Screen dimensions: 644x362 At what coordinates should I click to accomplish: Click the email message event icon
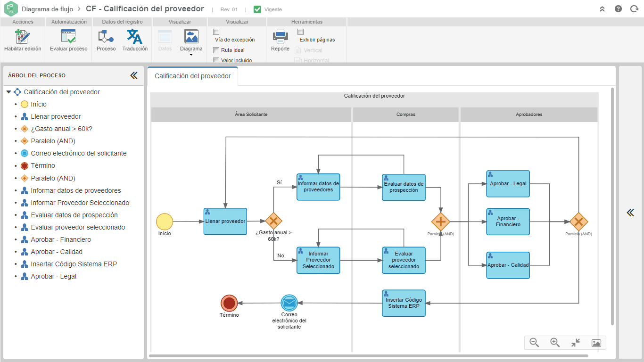point(289,303)
